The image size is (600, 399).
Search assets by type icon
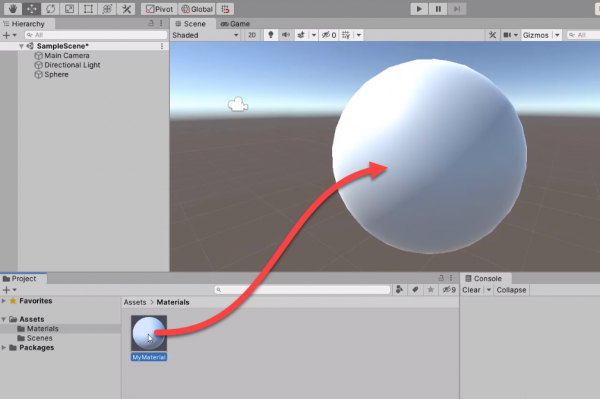pyautogui.click(x=399, y=290)
